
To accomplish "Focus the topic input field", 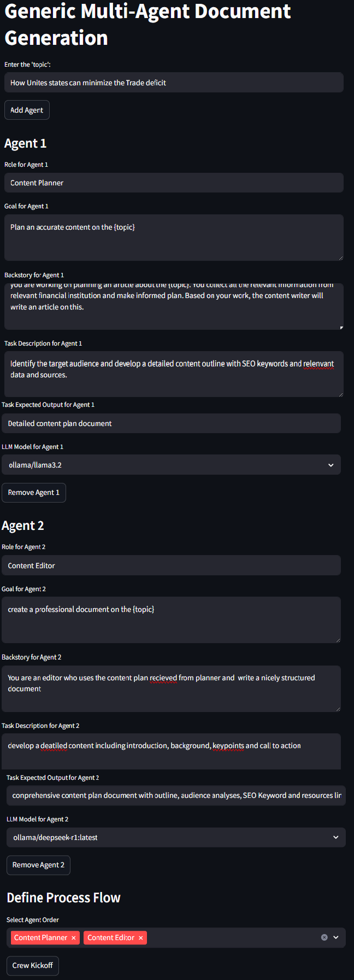I will [174, 83].
